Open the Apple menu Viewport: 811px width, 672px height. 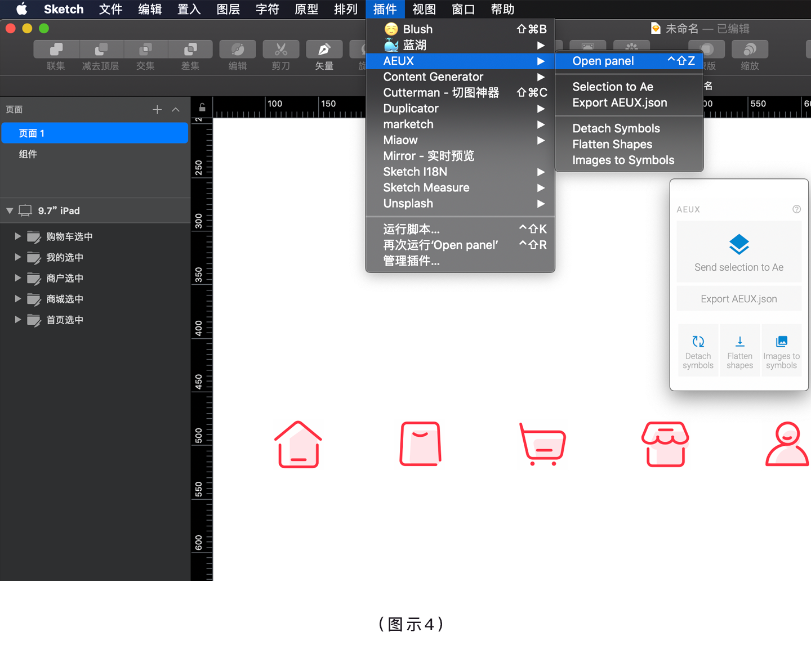coord(21,9)
